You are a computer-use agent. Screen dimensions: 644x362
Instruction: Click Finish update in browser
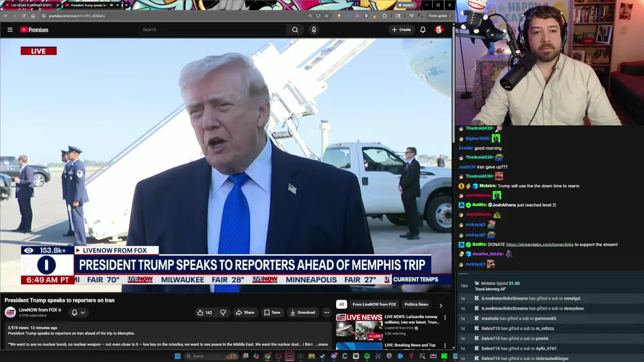pyautogui.click(x=438, y=16)
